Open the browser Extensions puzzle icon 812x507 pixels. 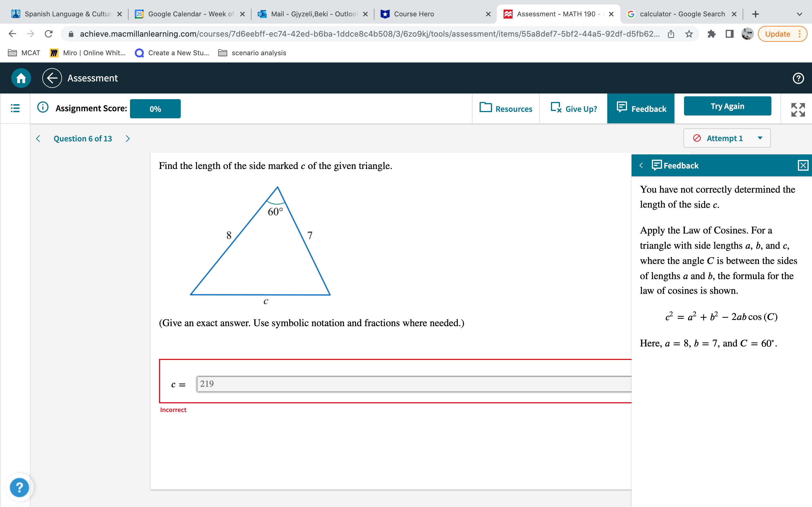[x=711, y=34]
